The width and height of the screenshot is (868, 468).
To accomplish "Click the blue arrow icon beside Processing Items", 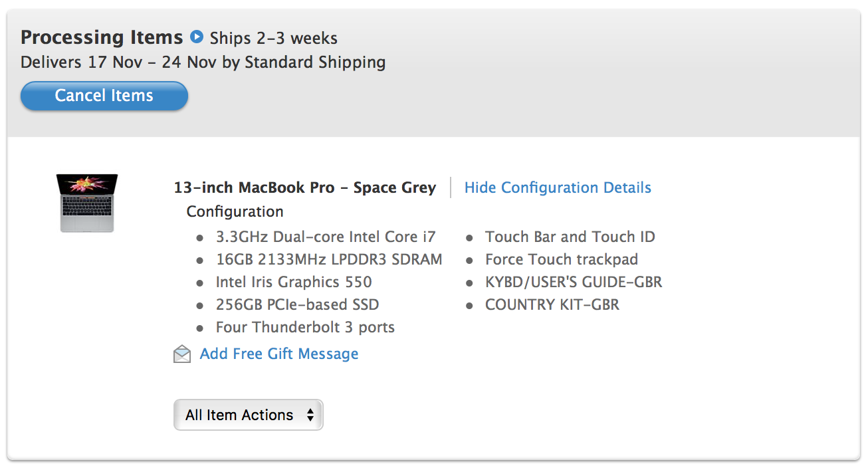I will pyautogui.click(x=196, y=37).
